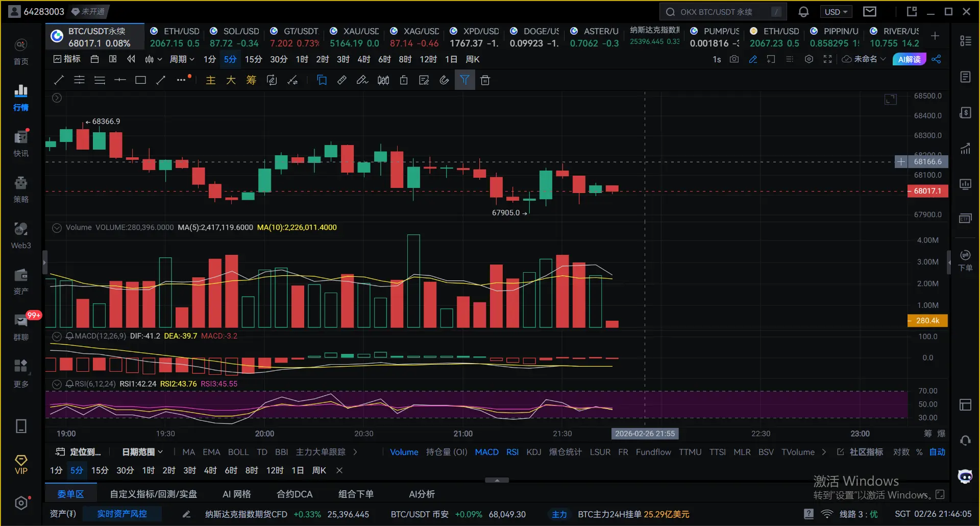
Task: Open the DOGE chart tab
Action: 534,37
